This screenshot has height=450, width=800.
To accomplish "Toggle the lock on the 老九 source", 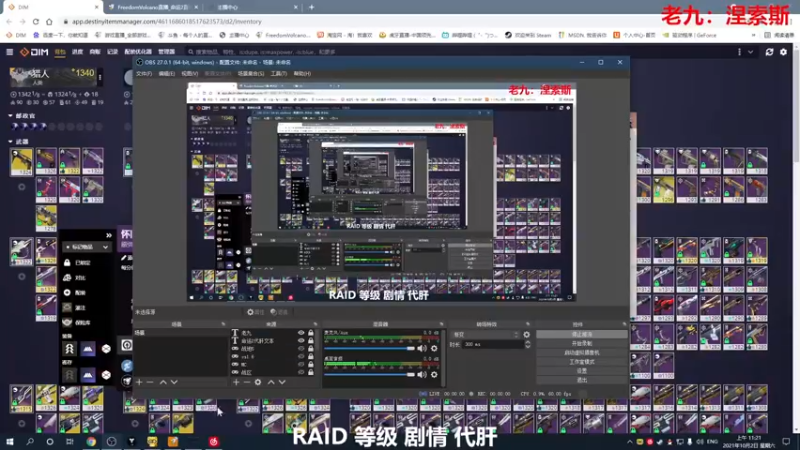I will pyautogui.click(x=311, y=333).
